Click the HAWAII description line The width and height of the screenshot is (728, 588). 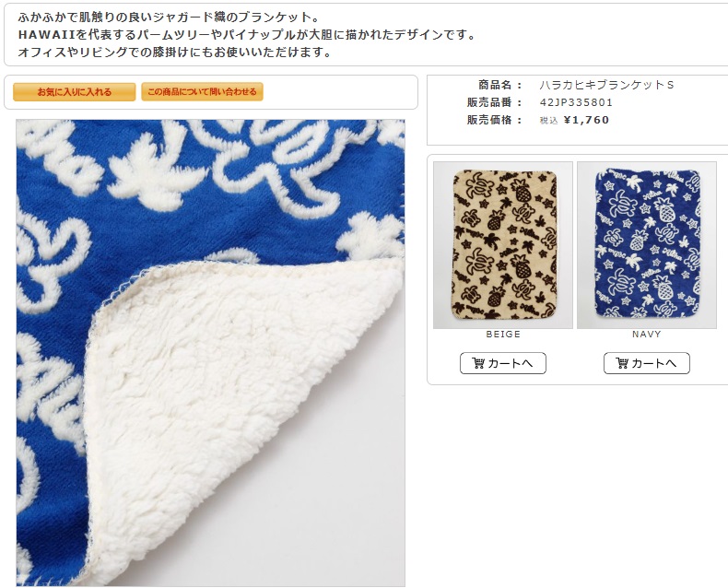246,35
